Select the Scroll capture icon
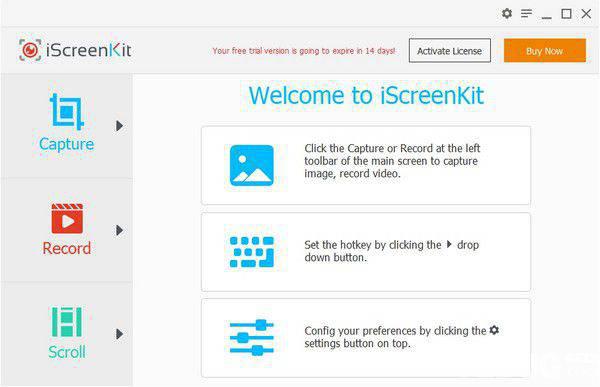This screenshot has width=600, height=387. (67, 322)
